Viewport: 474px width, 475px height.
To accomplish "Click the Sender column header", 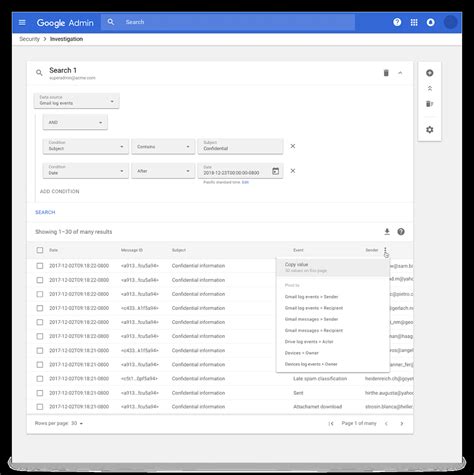I will [x=372, y=250].
